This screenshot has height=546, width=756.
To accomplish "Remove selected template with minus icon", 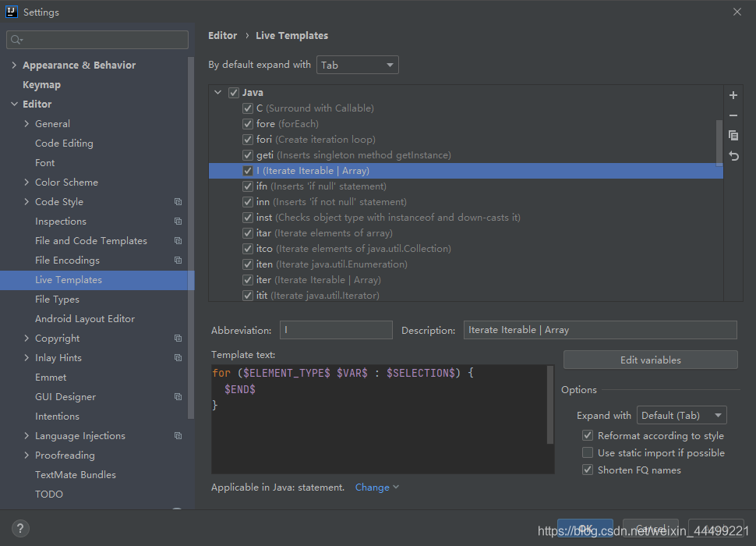I will [733, 115].
